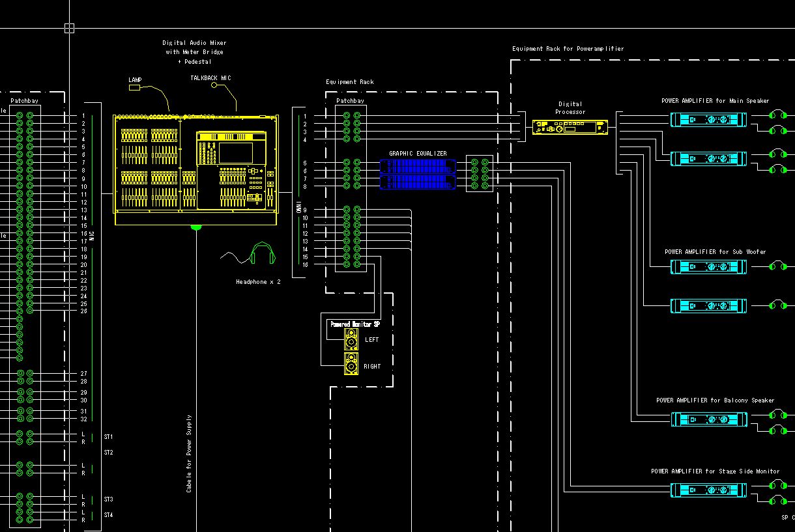Image resolution: width=795 pixels, height=532 pixels.
Task: Click the LAMP rectangle symbol
Action: point(135,87)
